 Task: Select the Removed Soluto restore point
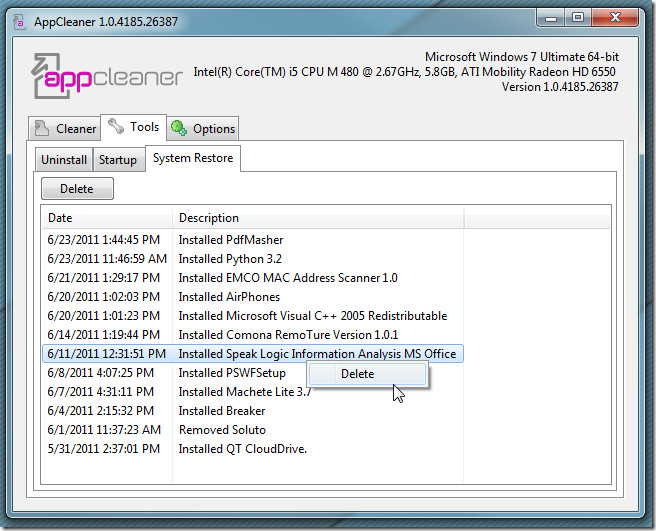[253, 430]
